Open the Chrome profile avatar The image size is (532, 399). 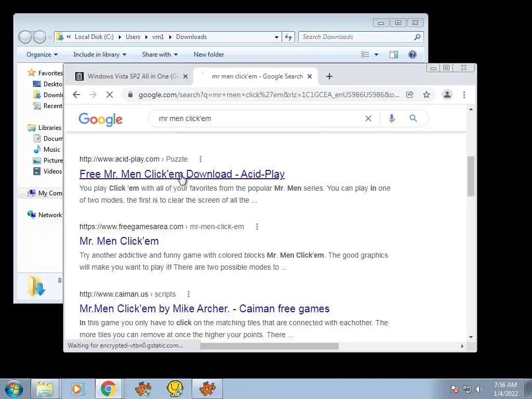tap(447, 95)
